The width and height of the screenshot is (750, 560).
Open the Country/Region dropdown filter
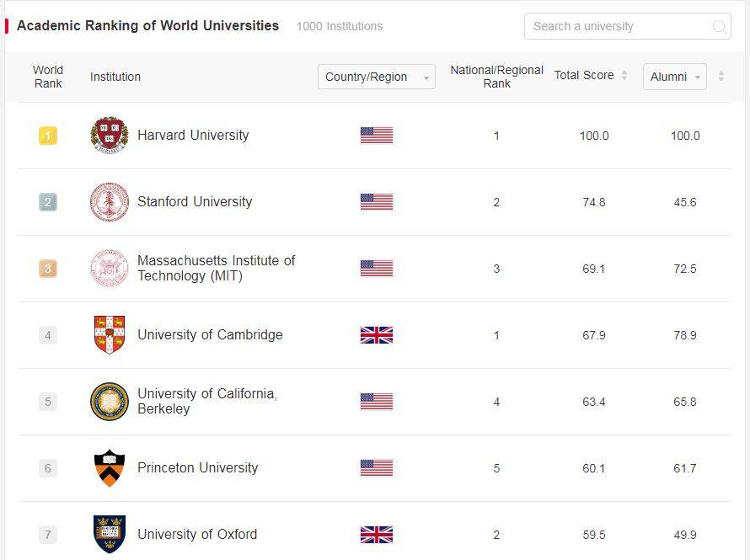click(x=376, y=77)
